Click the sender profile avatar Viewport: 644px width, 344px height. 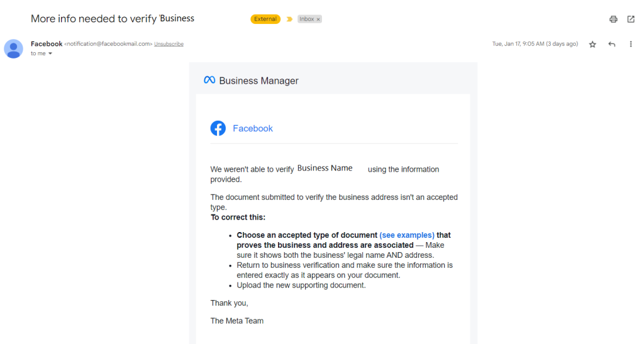(x=14, y=49)
